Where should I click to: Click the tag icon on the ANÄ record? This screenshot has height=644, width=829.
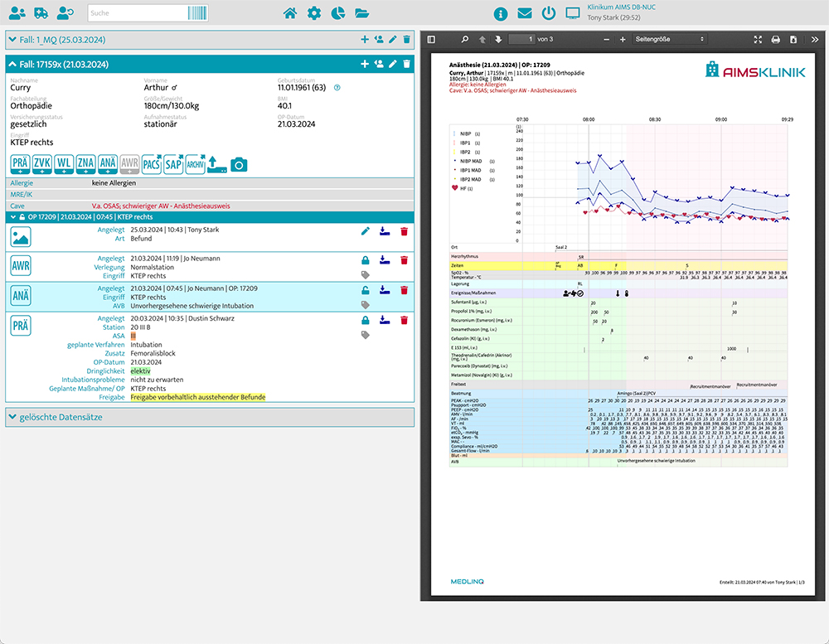(x=366, y=304)
